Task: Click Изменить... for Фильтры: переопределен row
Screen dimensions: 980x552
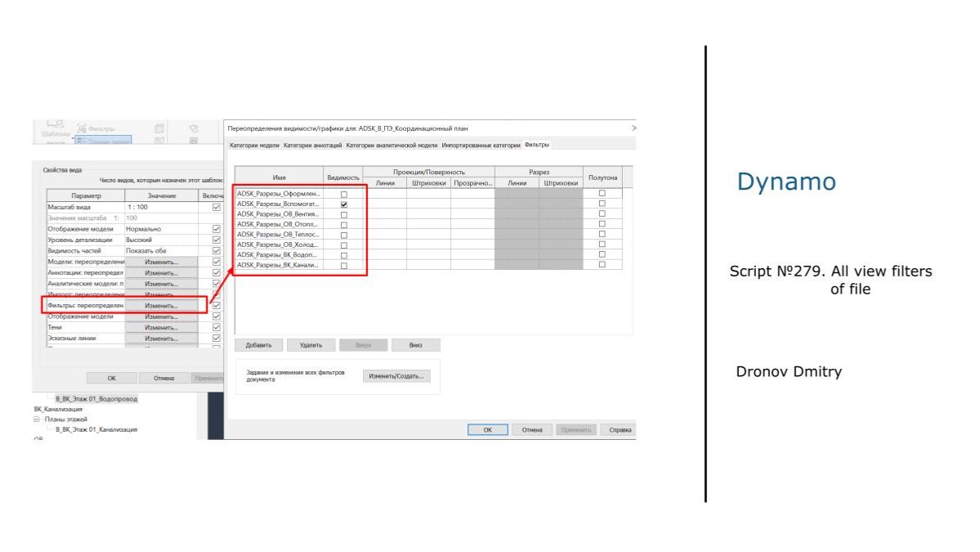Action: point(161,306)
